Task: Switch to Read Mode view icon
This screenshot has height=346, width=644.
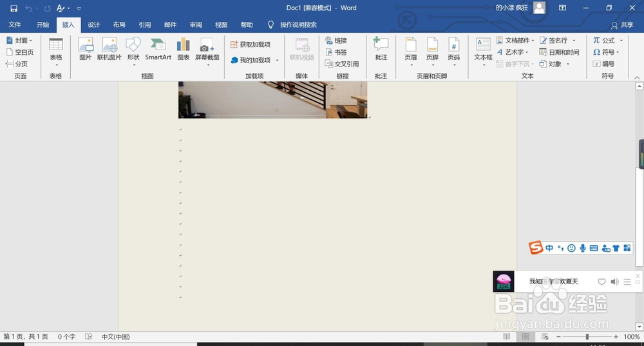Action: pos(507,336)
